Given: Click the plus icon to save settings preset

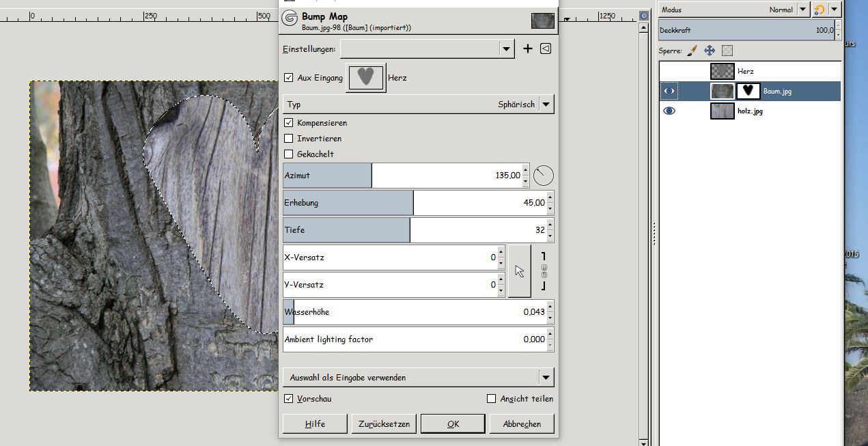Looking at the screenshot, I should 527,48.
